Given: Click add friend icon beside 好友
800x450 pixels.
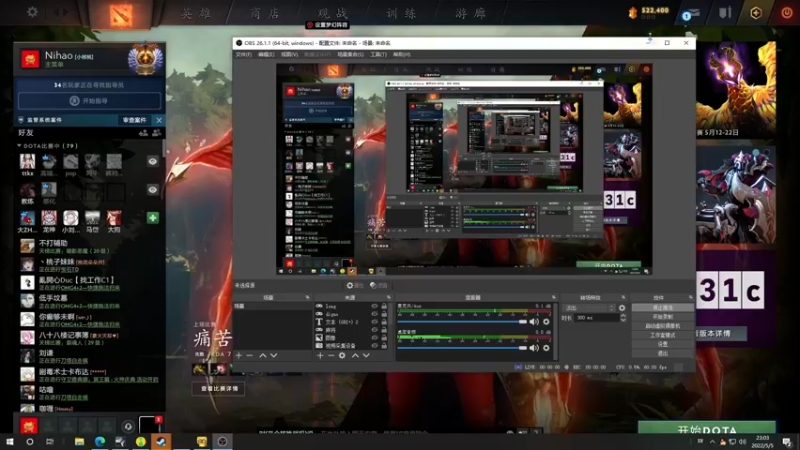Looking at the screenshot, I should [143, 133].
